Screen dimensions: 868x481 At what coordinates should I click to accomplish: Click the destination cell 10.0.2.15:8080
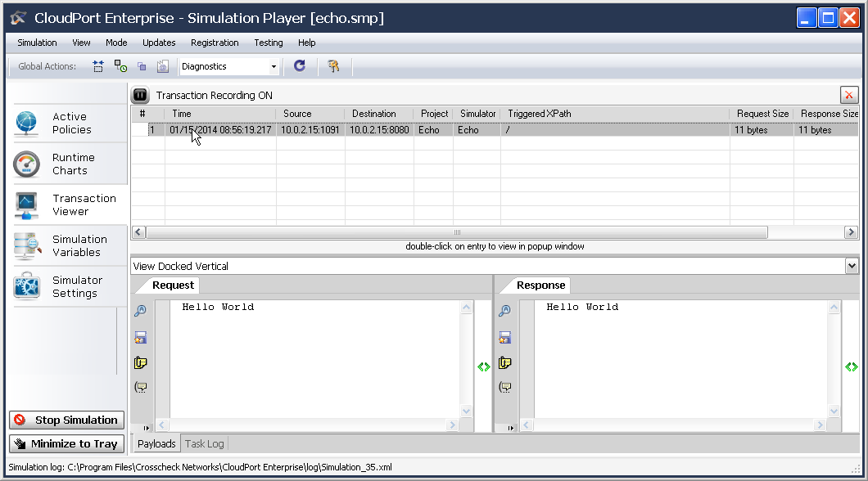(379, 130)
